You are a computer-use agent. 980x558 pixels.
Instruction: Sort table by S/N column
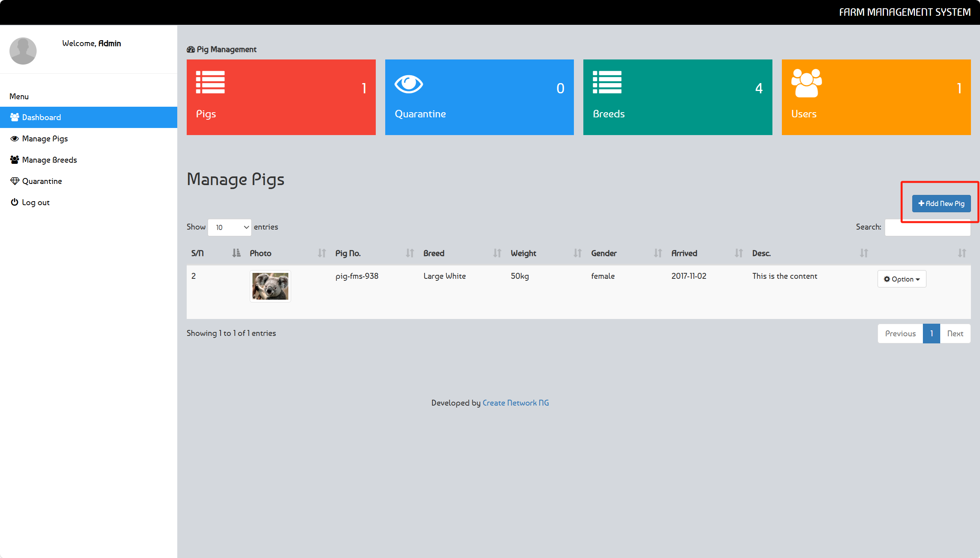(216, 253)
